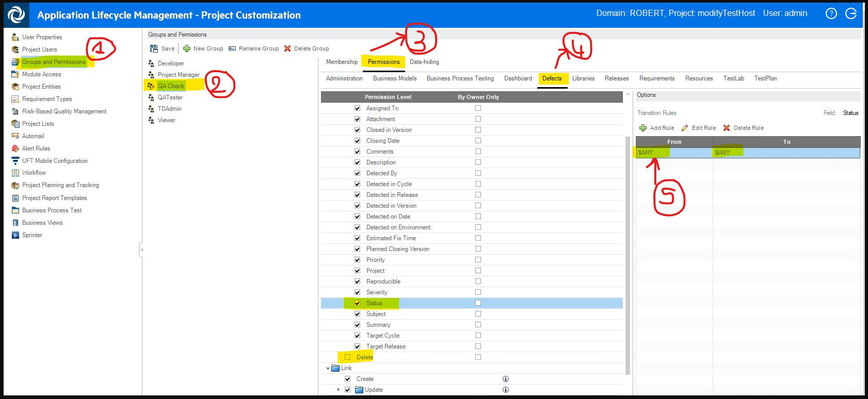
Task: Click info icon next to Link Create
Action: click(x=506, y=379)
